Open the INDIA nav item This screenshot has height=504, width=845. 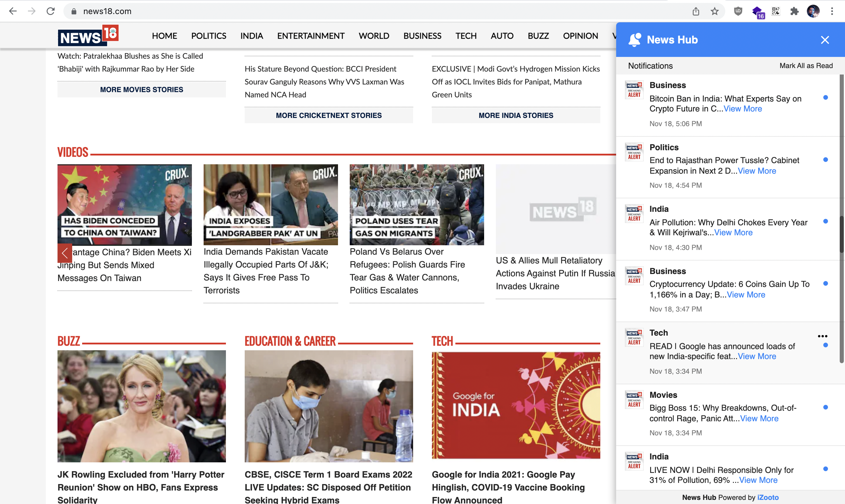pyautogui.click(x=252, y=36)
